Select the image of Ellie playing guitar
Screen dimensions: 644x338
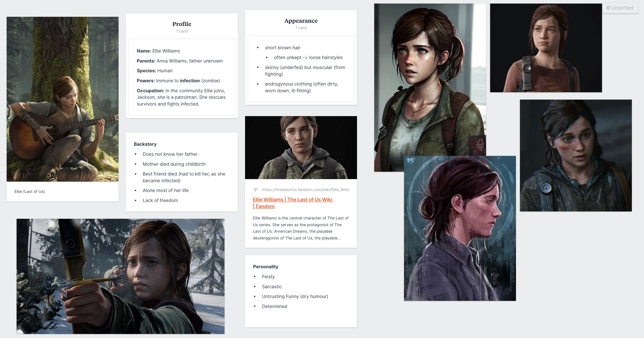[63, 99]
